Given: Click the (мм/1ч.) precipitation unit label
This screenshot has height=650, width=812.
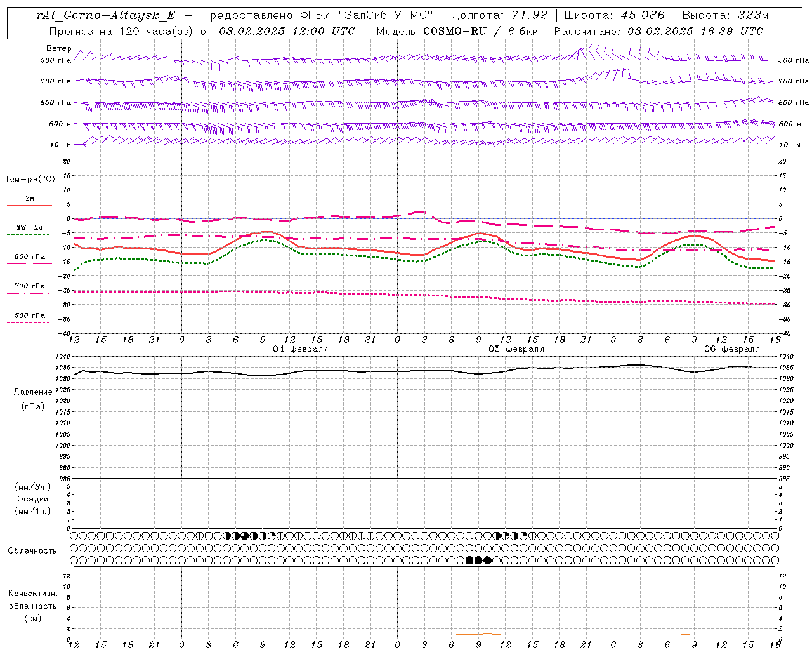Looking at the screenshot, I should tap(33, 511).
